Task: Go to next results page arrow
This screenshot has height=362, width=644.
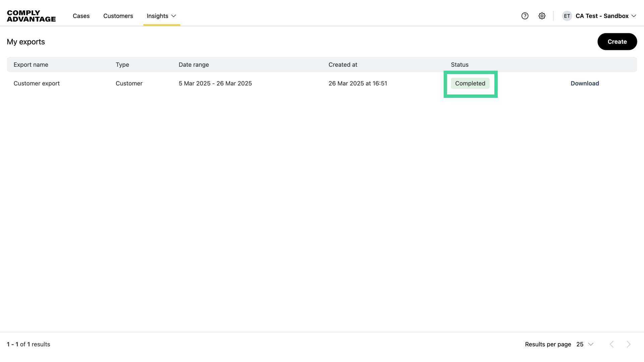Action: pos(629,344)
